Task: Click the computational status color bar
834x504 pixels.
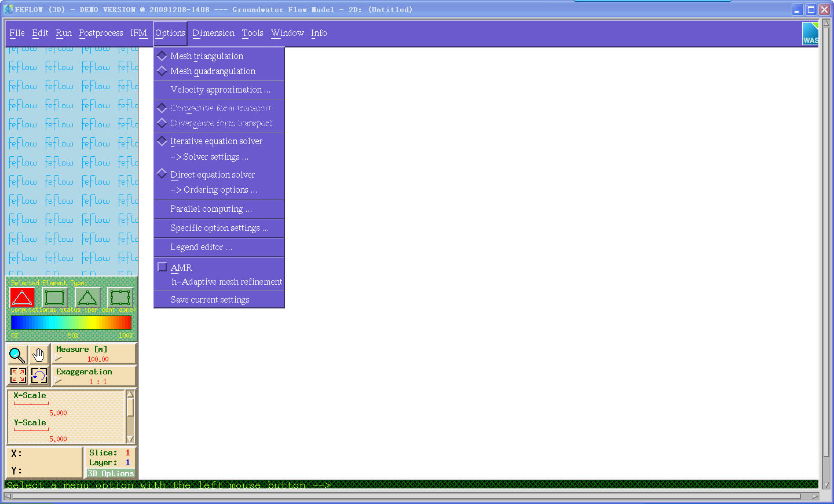Action: (x=71, y=322)
